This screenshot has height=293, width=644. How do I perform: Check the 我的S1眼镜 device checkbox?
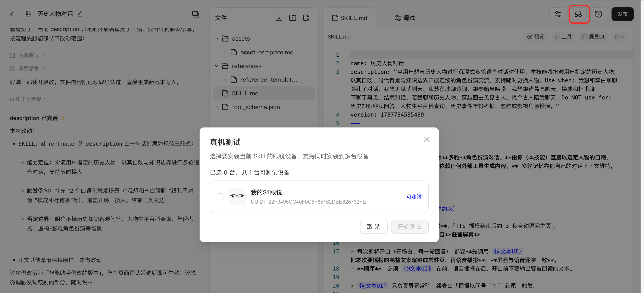tap(220, 197)
